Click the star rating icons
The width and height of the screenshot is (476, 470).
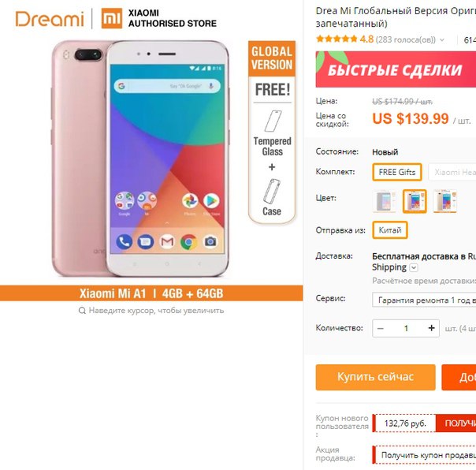(337, 39)
